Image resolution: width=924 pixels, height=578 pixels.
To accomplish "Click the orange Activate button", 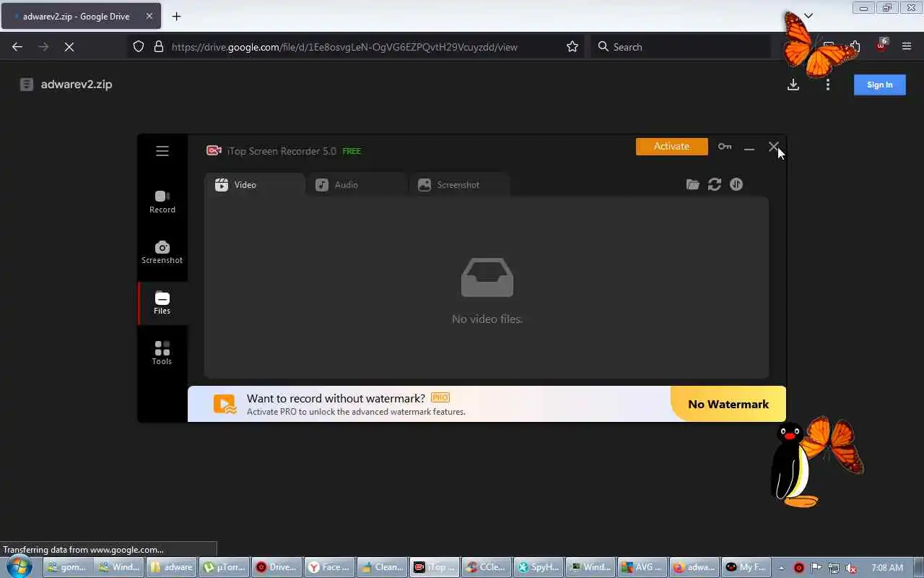I will pyautogui.click(x=671, y=146).
